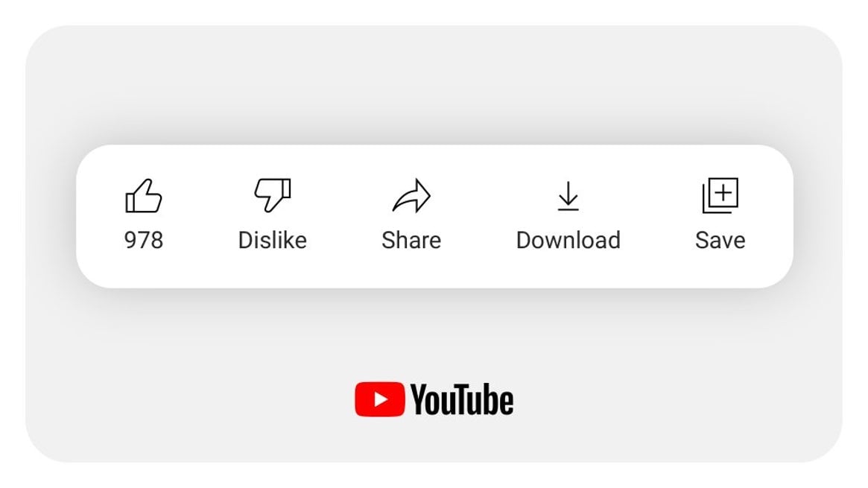
Task: Click the thumb cuff of dislike icon
Action: tap(285, 188)
